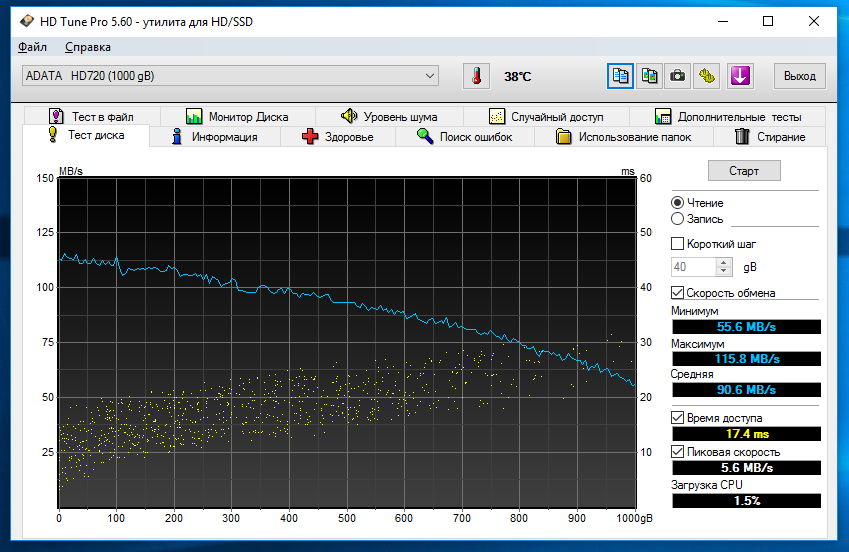Expand the ADATA HD720 drive dropdown

[x=430, y=76]
